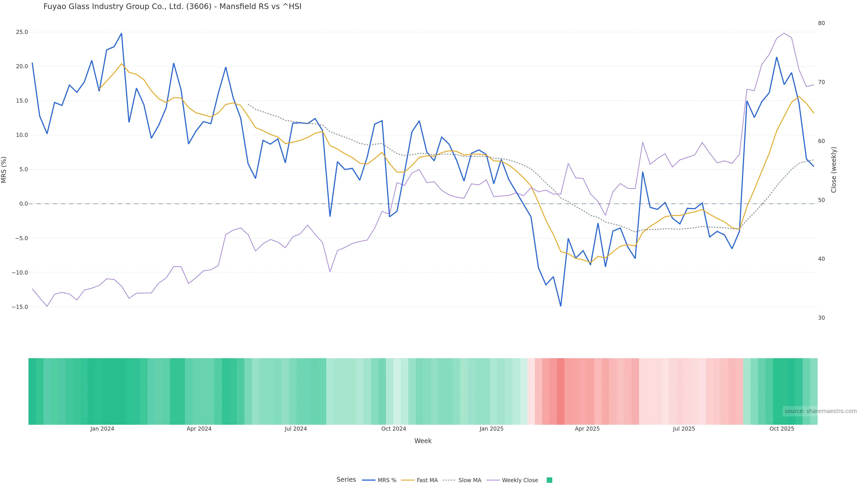Pick the Oct 2025 x-axis tick label
This screenshot has width=868, height=488.
(782, 429)
